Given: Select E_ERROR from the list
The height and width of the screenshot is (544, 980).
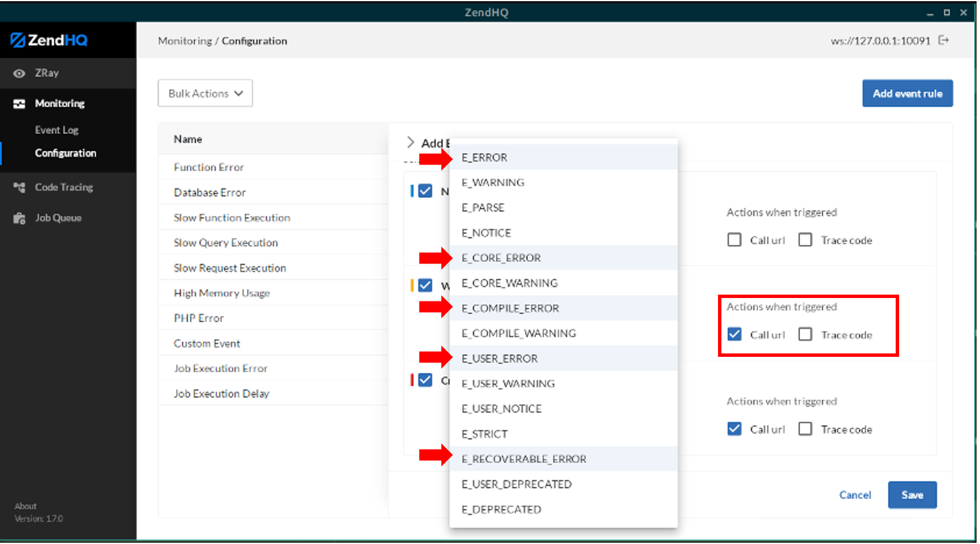Looking at the screenshot, I should pos(564,158).
